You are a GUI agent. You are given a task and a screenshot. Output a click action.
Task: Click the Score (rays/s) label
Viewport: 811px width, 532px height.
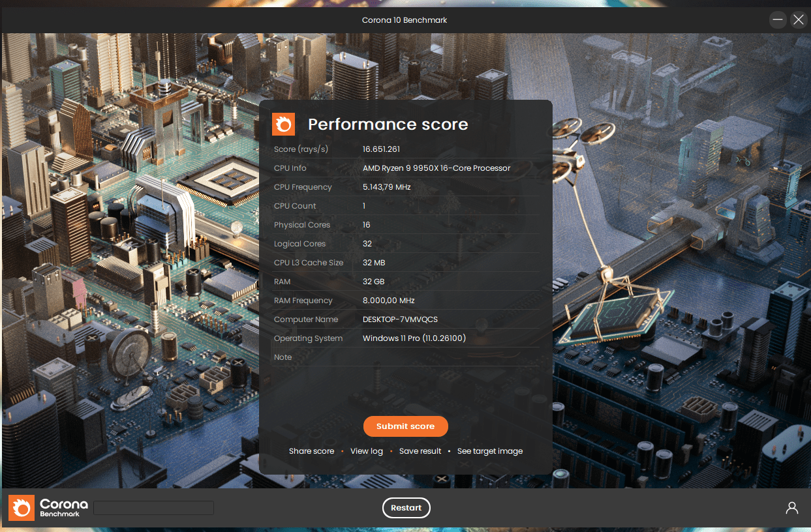(301, 149)
